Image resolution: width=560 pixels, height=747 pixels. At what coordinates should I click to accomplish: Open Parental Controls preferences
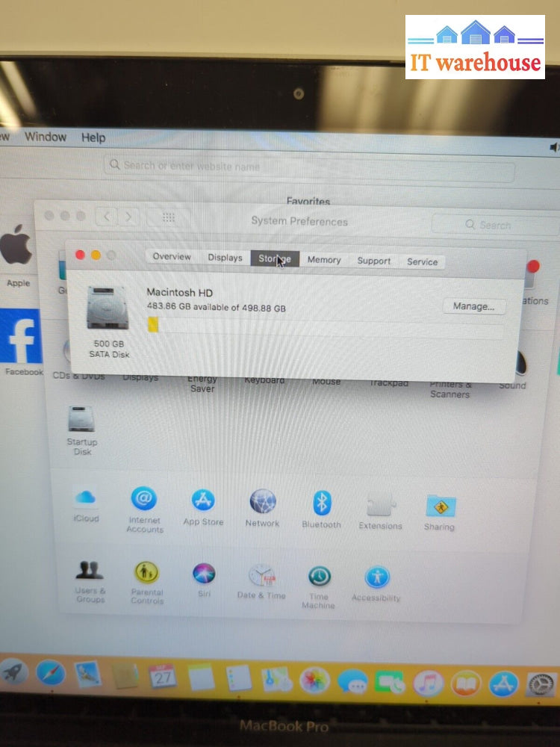tap(146, 573)
